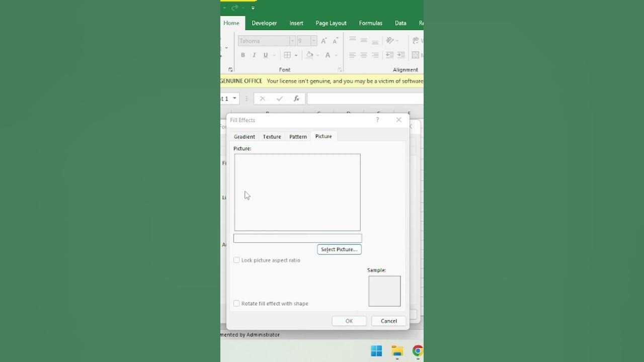The width and height of the screenshot is (644, 362).
Task: Apply Middle Align to cells
Action: coord(364,40)
